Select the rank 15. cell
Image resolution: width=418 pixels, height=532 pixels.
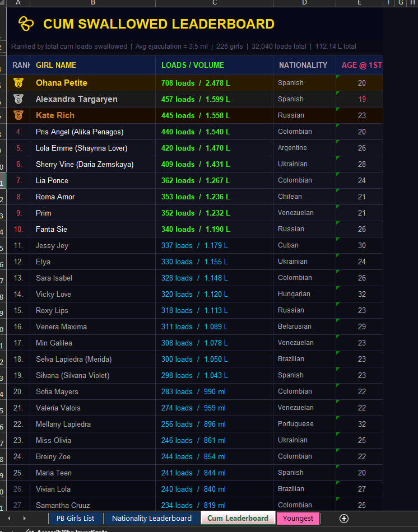point(18,310)
